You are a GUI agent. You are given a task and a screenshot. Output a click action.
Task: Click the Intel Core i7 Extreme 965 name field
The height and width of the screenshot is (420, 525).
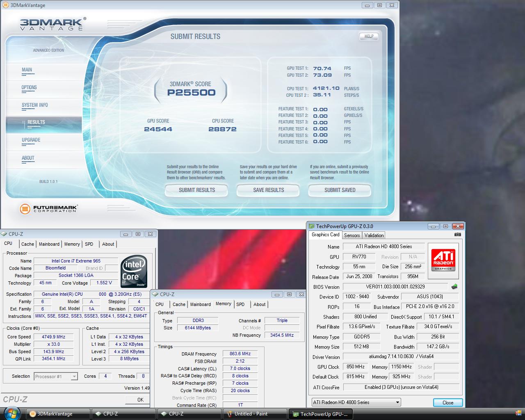76,261
